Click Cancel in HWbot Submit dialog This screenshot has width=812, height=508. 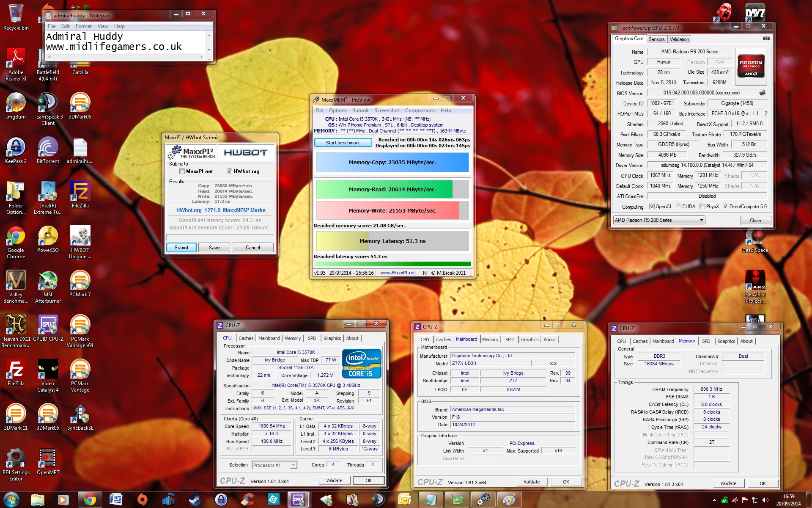pyautogui.click(x=253, y=248)
